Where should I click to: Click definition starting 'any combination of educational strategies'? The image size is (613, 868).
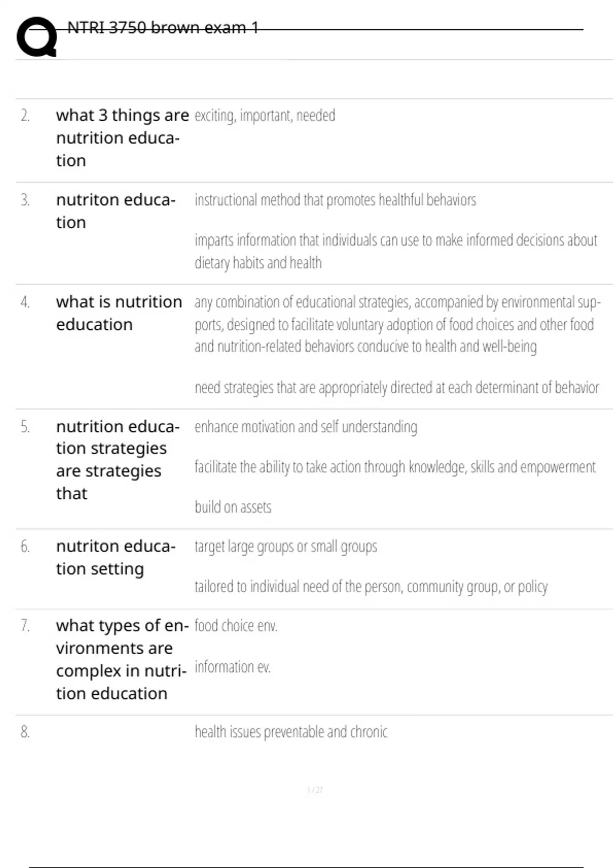(397, 324)
